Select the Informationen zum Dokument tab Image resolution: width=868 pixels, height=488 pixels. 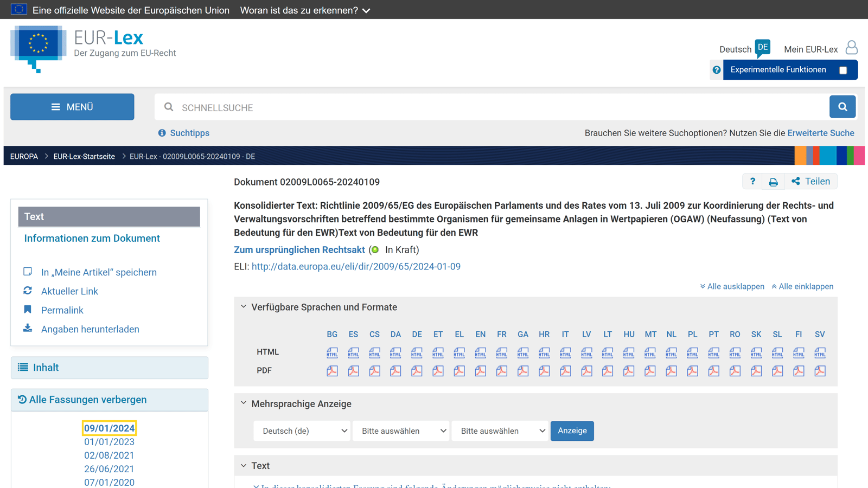[x=92, y=238]
